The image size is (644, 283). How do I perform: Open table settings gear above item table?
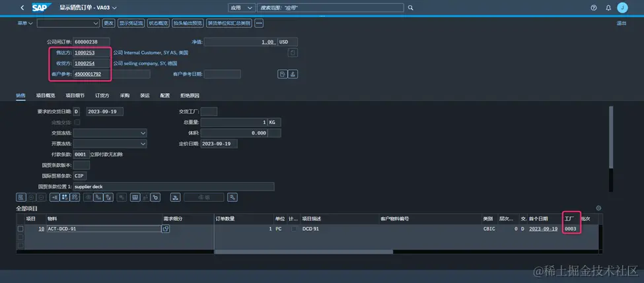598,208
